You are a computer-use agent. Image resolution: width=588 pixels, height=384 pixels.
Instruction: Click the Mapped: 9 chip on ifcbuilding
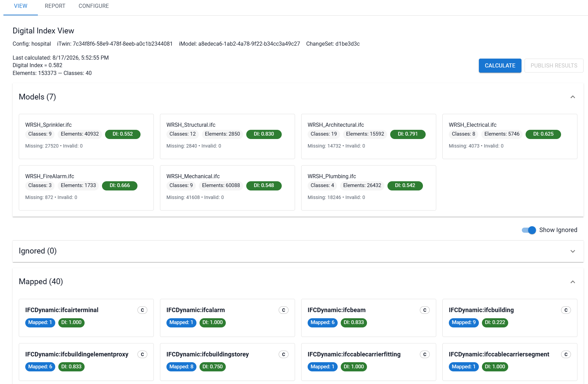point(464,323)
